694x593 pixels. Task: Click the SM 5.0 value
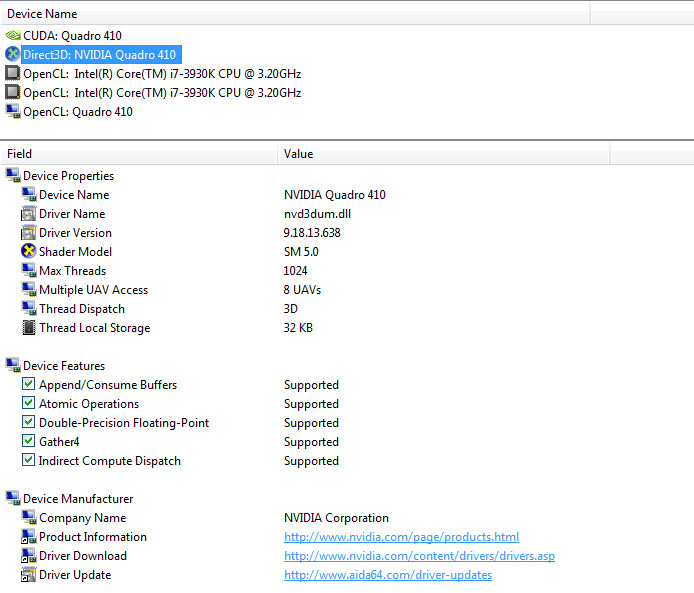coord(301,252)
